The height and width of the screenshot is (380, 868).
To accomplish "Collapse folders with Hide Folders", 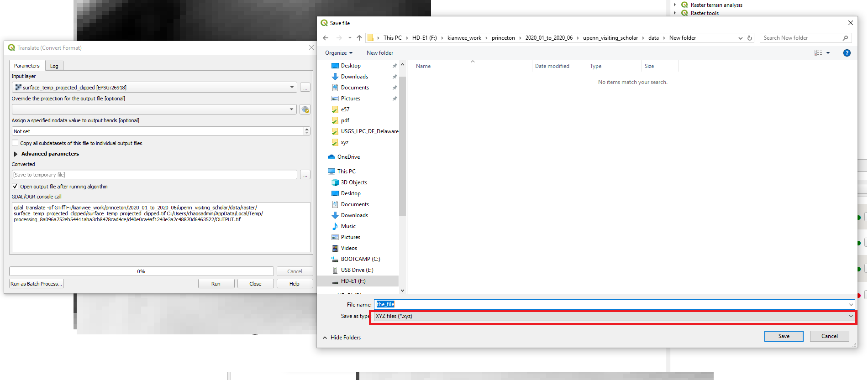I will click(342, 338).
